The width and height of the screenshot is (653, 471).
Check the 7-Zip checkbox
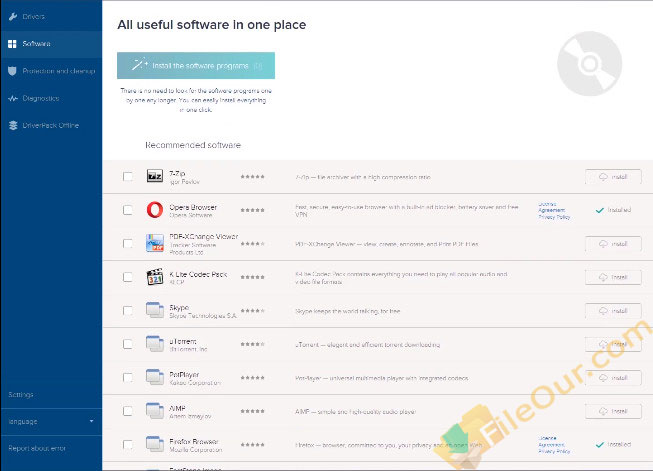tap(128, 177)
